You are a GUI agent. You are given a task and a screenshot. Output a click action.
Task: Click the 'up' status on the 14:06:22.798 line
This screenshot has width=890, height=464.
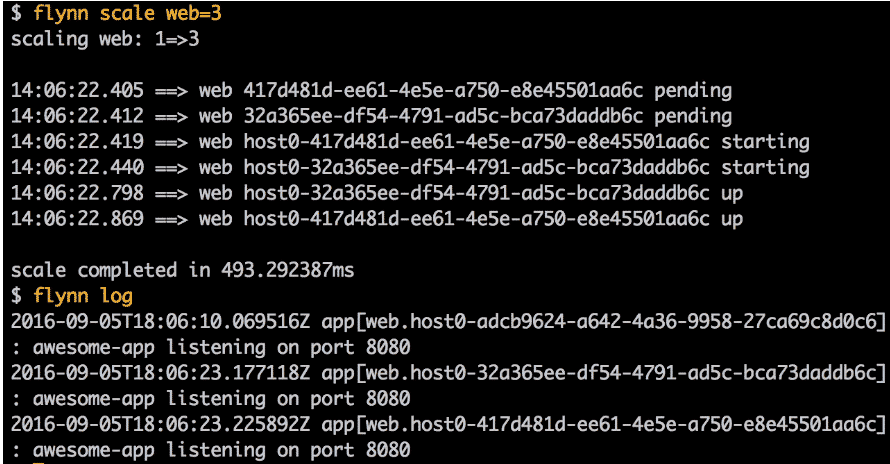pos(732,193)
